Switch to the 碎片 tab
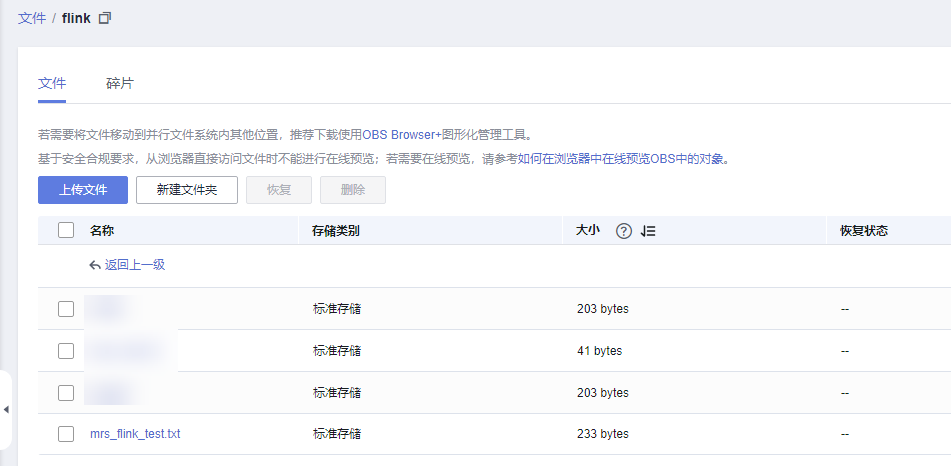 [119, 83]
